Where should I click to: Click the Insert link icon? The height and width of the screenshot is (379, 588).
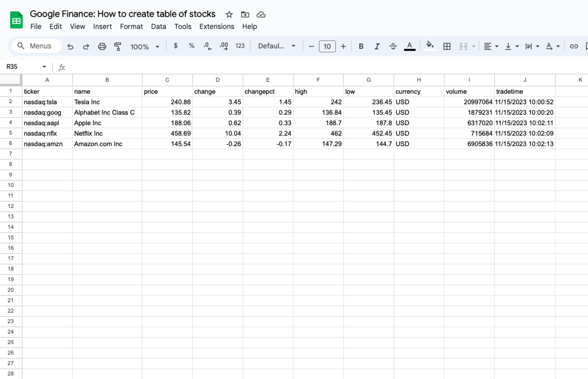[573, 46]
